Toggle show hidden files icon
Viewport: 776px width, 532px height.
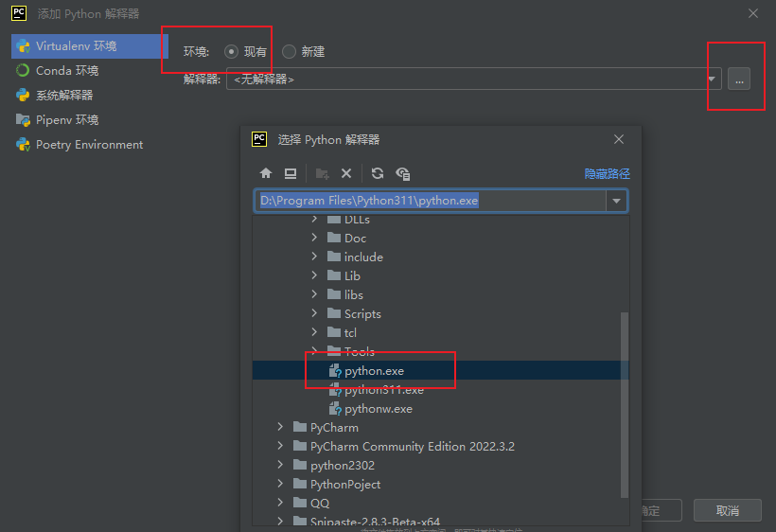(x=403, y=173)
